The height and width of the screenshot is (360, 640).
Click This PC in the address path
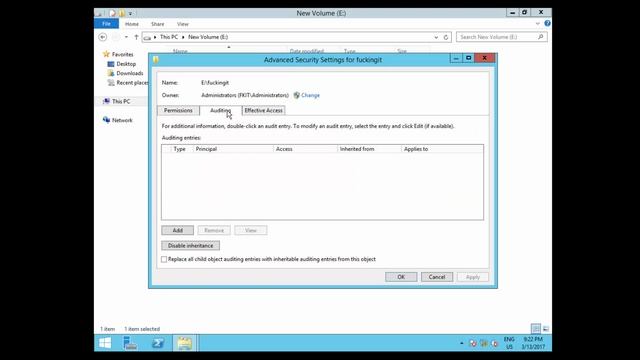[169, 37]
